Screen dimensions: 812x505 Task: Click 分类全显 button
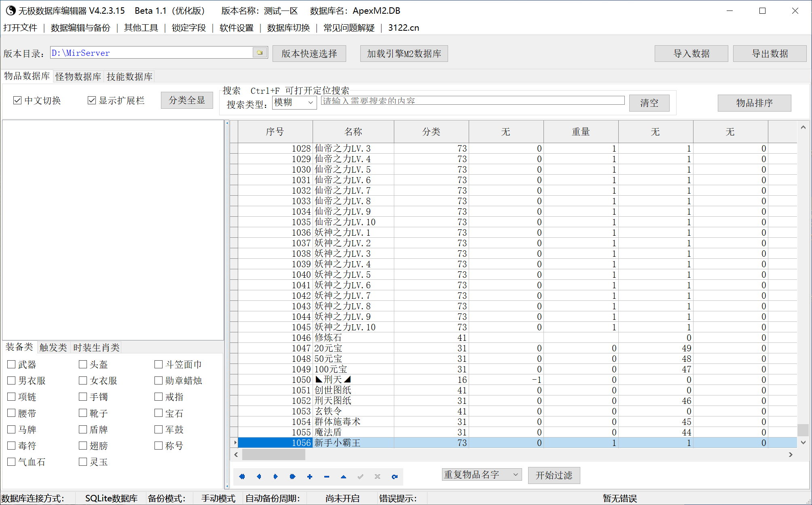pyautogui.click(x=187, y=100)
